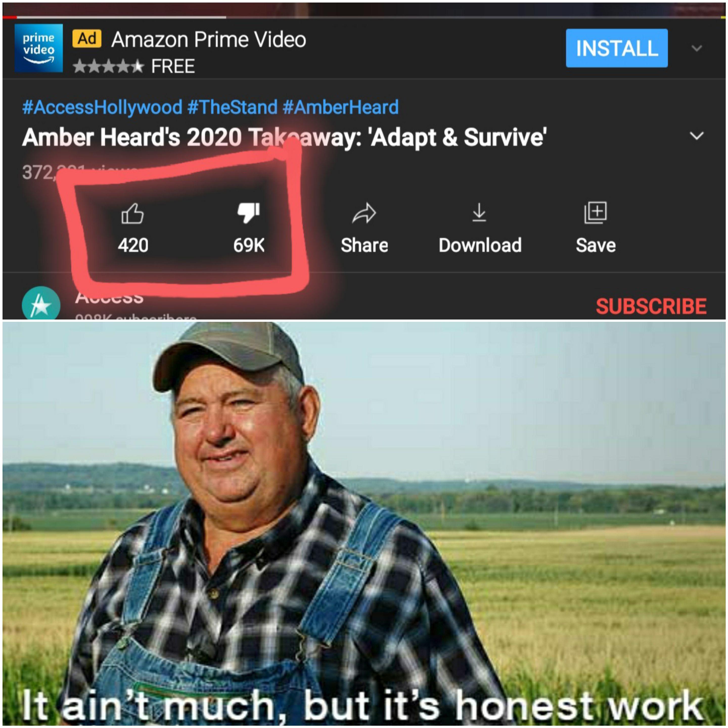Open the Access channel avatar
This screenshot has width=728, height=728.
tap(41, 303)
